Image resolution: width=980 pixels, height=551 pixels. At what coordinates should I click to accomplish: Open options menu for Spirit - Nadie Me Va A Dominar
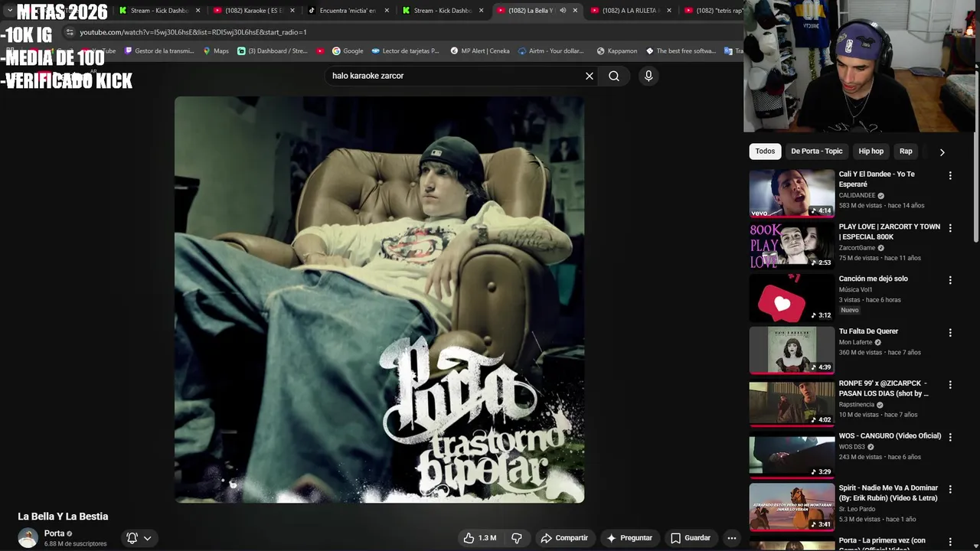tap(950, 489)
